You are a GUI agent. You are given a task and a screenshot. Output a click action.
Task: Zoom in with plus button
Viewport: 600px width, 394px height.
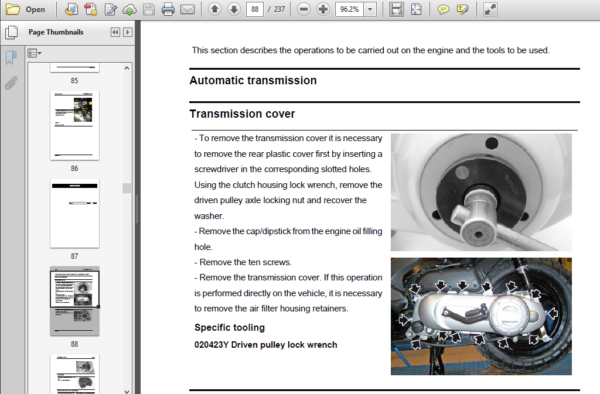coord(323,9)
